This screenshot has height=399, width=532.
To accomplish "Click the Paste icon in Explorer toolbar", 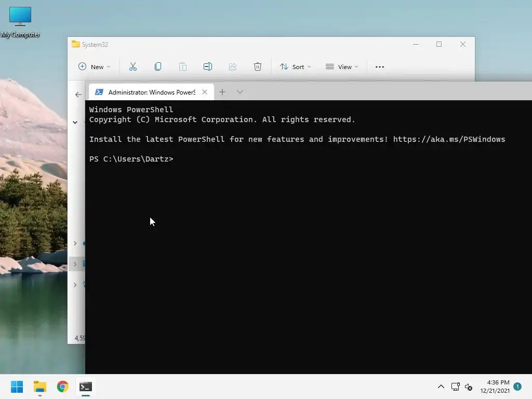I will click(x=183, y=67).
